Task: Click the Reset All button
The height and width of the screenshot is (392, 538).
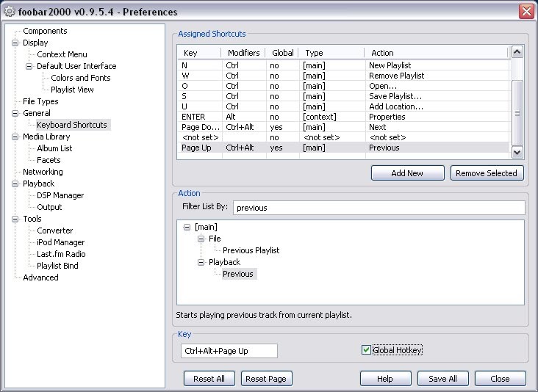Action: [x=209, y=379]
